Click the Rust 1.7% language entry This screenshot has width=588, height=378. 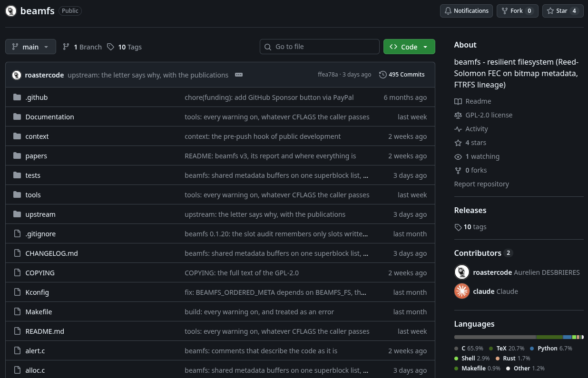pos(513,359)
